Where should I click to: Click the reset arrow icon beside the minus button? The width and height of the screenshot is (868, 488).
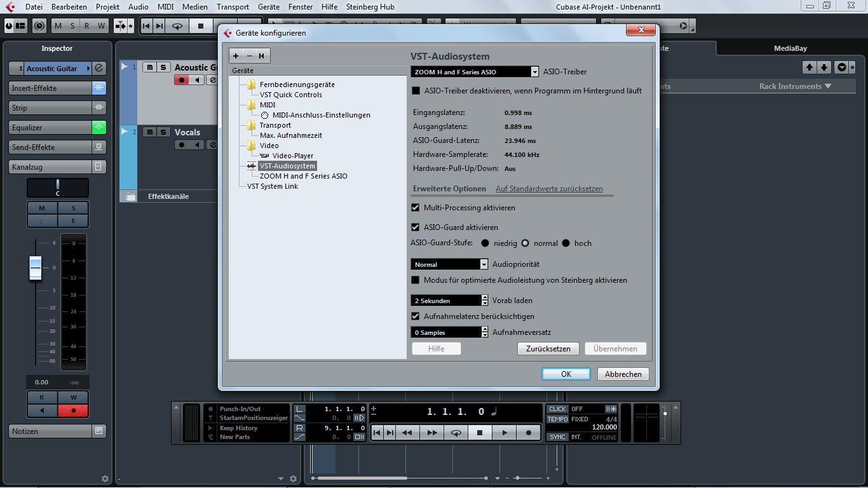pos(262,56)
